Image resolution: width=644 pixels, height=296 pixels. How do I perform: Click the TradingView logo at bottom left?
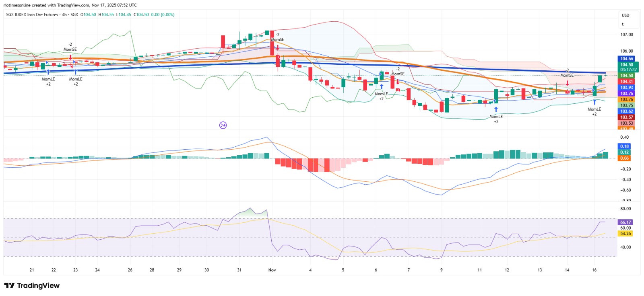32,286
